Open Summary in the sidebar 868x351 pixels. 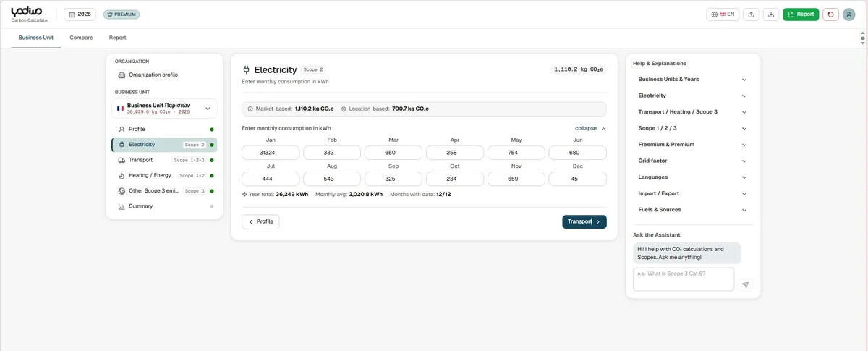(x=164, y=206)
